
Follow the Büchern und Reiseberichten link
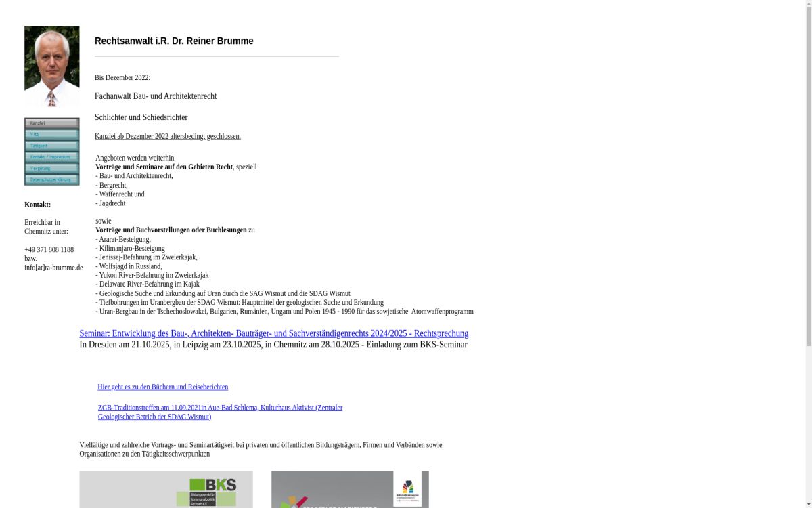tap(162, 387)
